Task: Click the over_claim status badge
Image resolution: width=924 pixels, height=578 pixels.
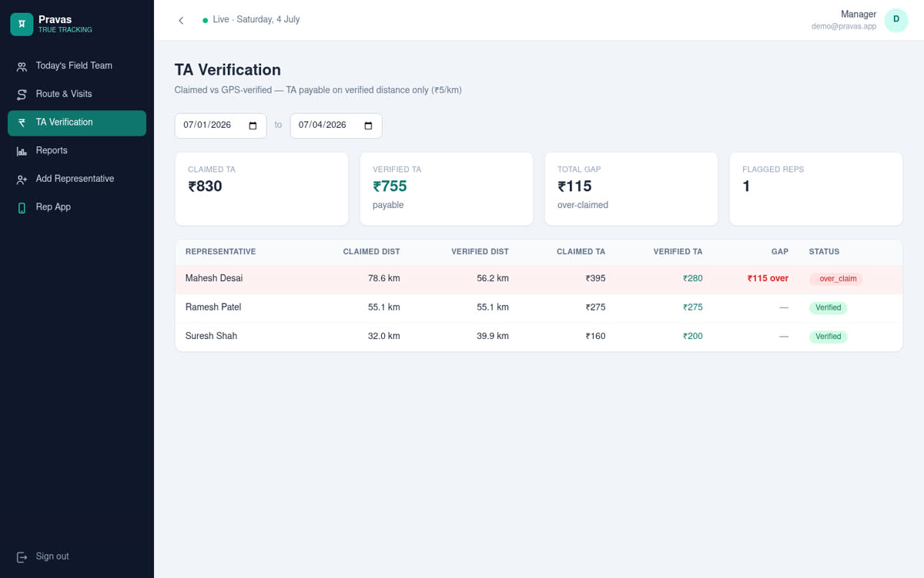Action: (835, 279)
